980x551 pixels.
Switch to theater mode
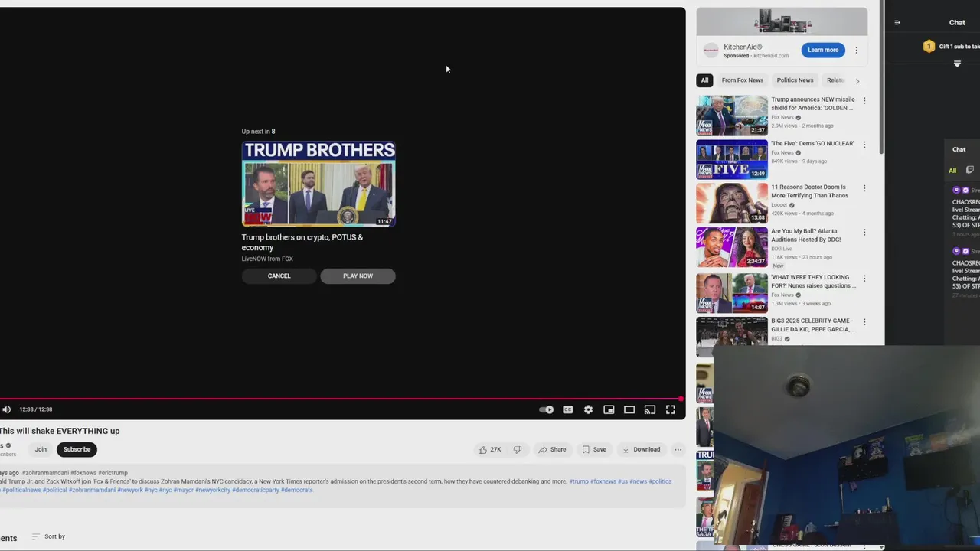click(x=629, y=409)
